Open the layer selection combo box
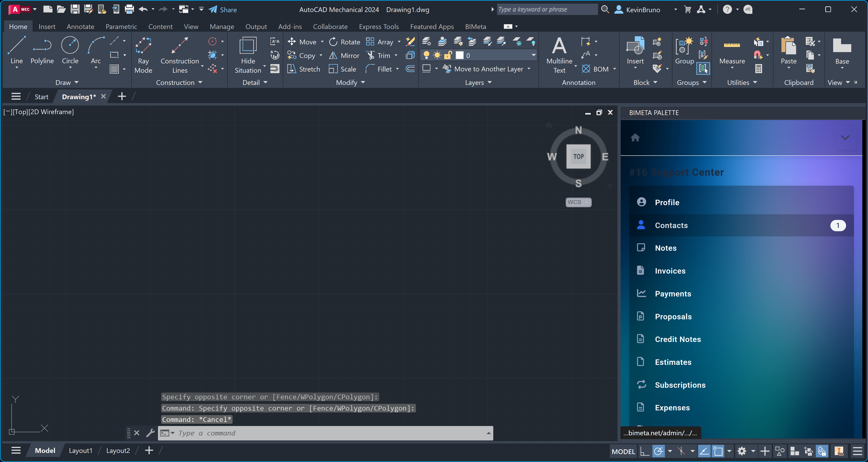Viewport: 868px width, 462px height. click(x=479, y=55)
